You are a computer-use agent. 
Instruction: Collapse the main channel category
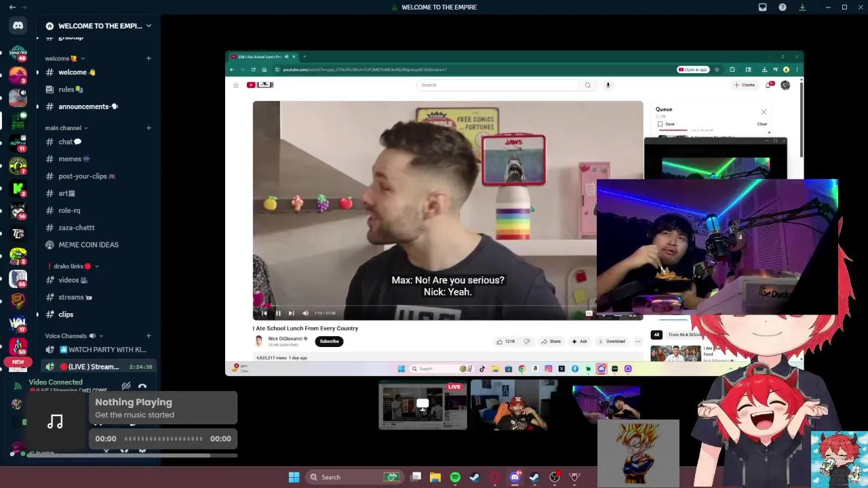click(x=66, y=128)
